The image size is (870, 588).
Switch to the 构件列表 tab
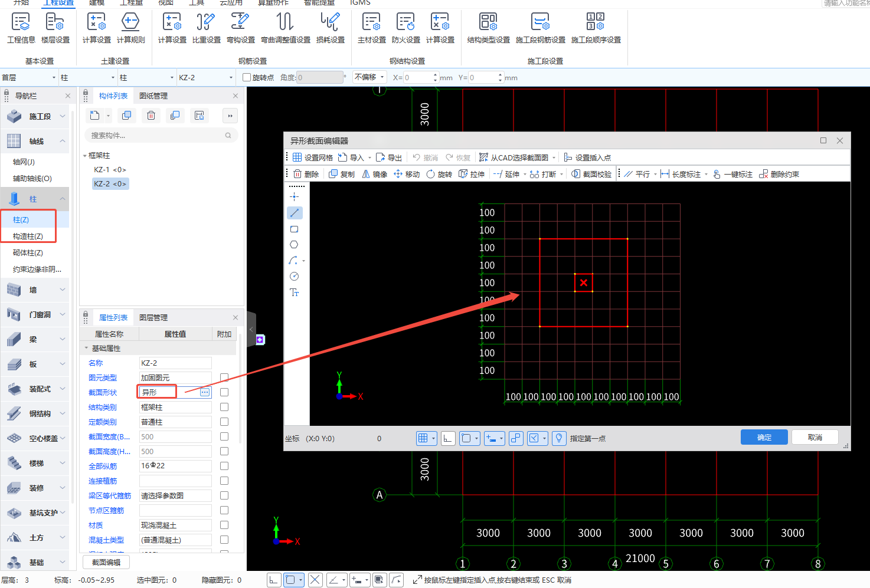point(113,96)
